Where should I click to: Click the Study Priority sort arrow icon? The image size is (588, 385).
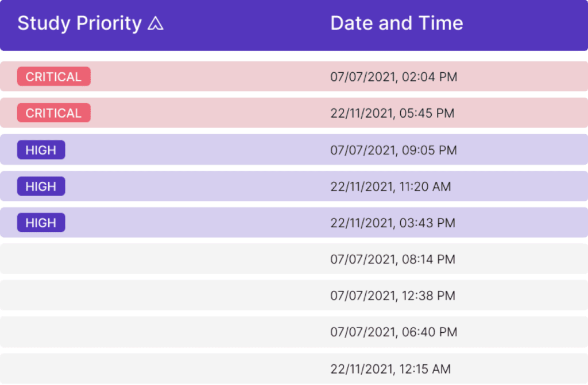pos(155,24)
